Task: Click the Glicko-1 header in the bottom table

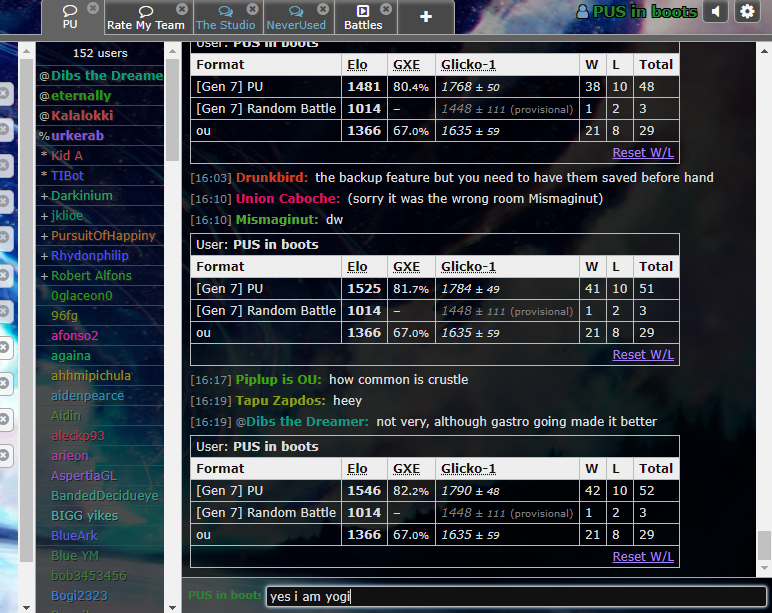Action: (x=468, y=468)
